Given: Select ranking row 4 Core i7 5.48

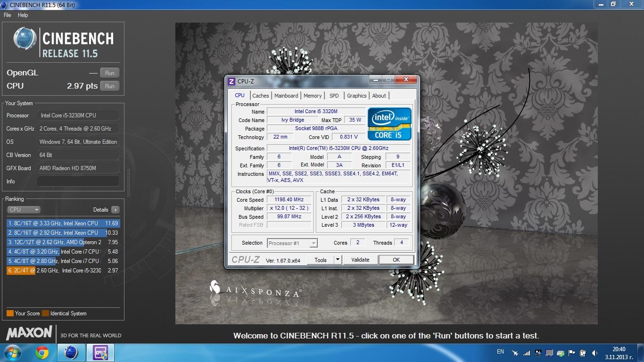Looking at the screenshot, I should click(x=63, y=252).
